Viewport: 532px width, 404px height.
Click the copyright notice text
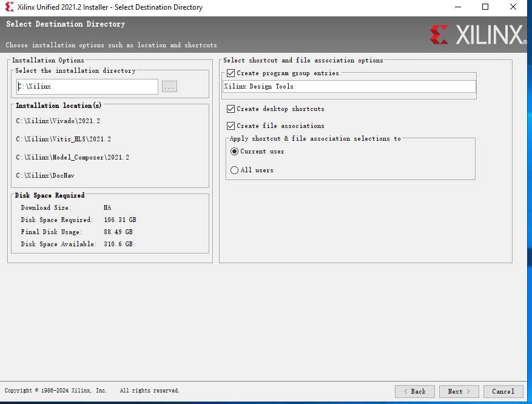92,391
